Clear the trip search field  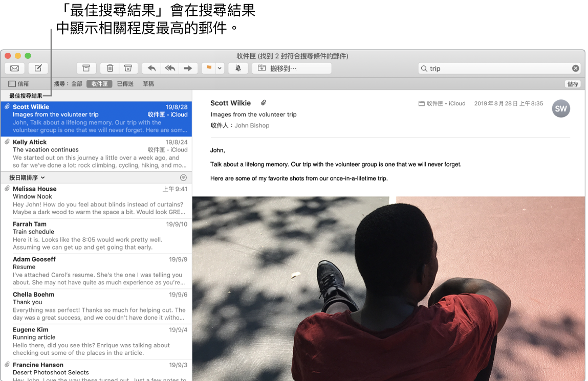(x=575, y=68)
